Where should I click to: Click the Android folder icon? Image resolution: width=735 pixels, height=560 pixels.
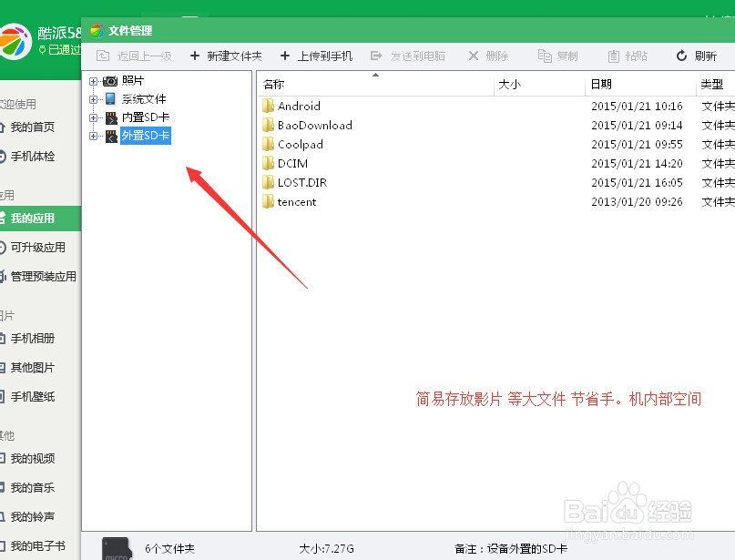pos(268,106)
